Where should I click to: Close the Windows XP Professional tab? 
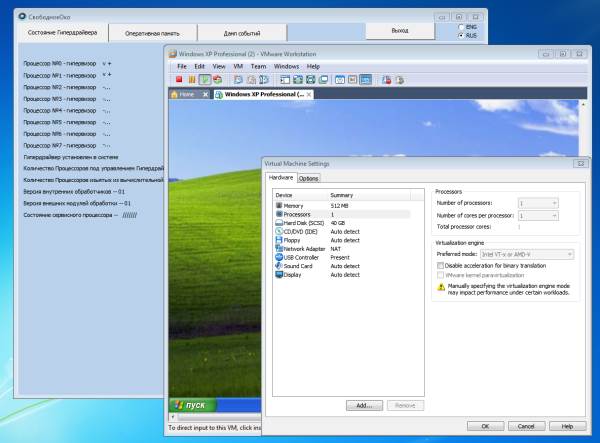click(x=309, y=94)
